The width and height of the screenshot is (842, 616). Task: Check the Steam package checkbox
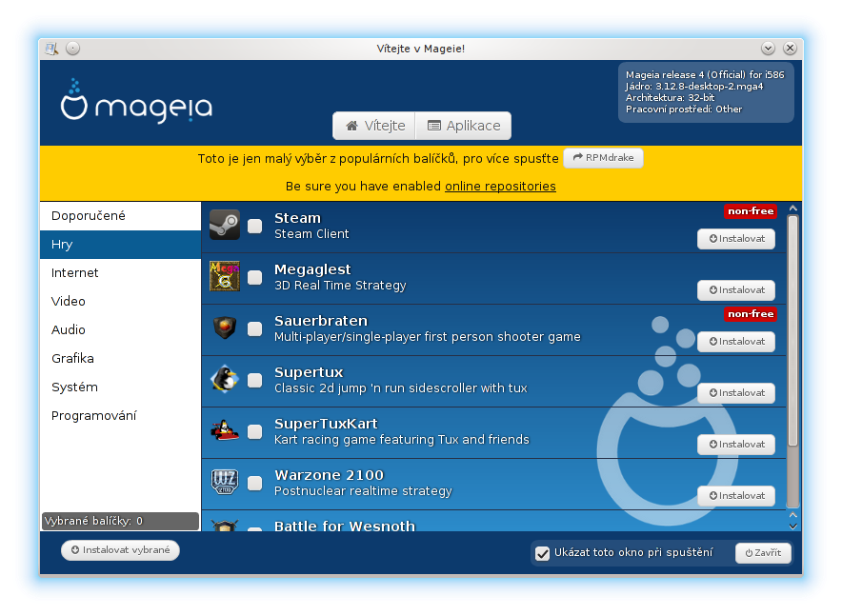click(x=255, y=227)
